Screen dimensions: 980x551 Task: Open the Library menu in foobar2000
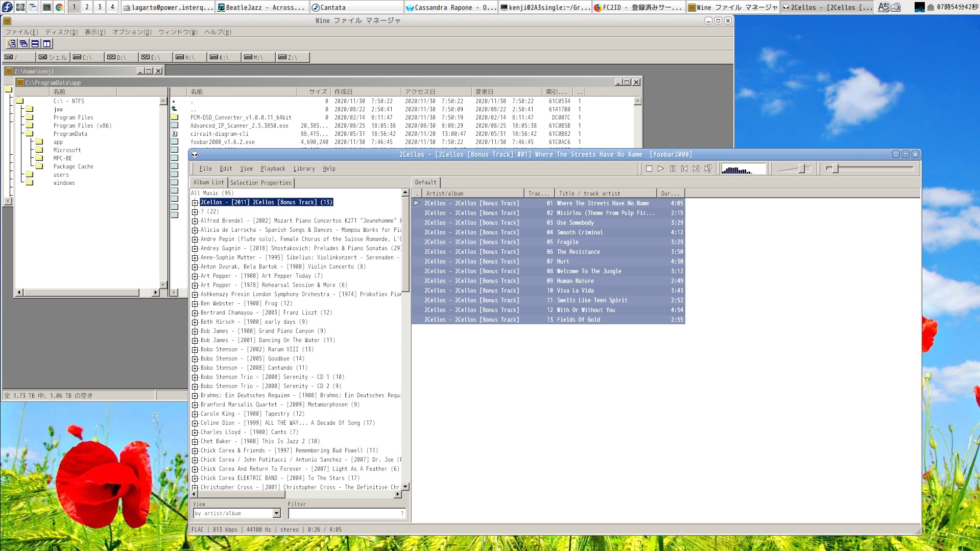pyautogui.click(x=304, y=169)
